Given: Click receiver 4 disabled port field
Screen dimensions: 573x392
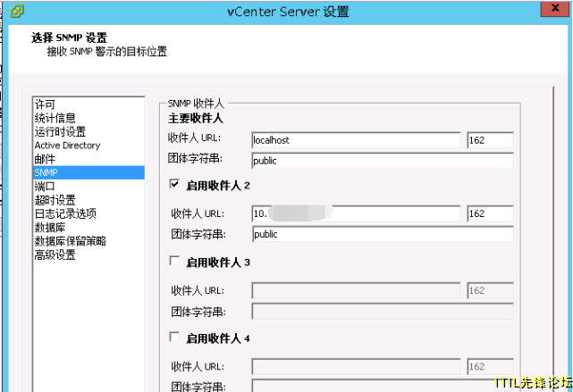Looking at the screenshot, I should (x=490, y=367).
